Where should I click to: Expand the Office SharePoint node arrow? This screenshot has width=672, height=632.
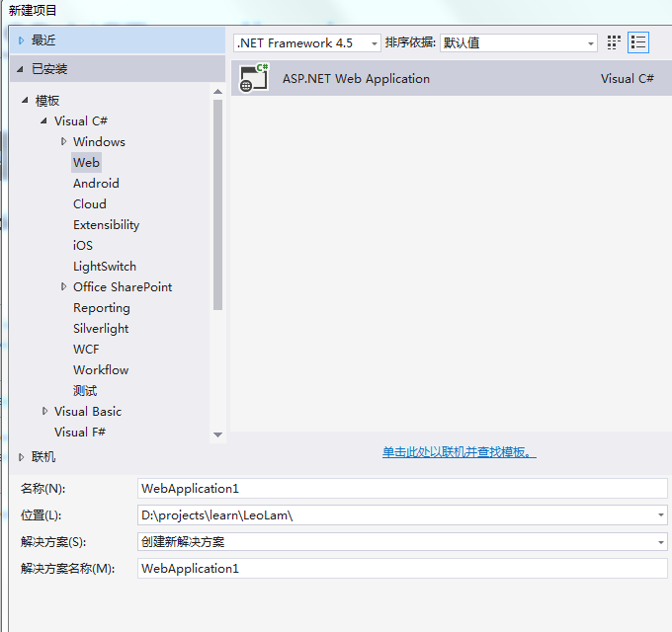pyautogui.click(x=63, y=286)
